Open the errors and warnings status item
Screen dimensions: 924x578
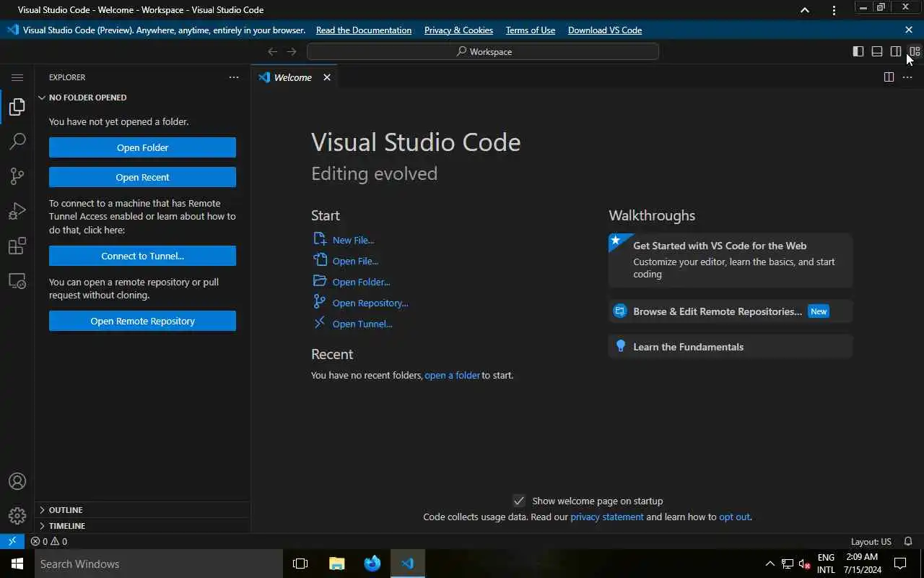pyautogui.click(x=49, y=541)
